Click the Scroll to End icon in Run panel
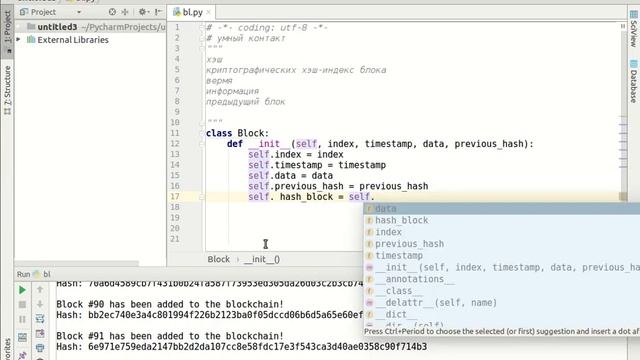 pos(40,333)
